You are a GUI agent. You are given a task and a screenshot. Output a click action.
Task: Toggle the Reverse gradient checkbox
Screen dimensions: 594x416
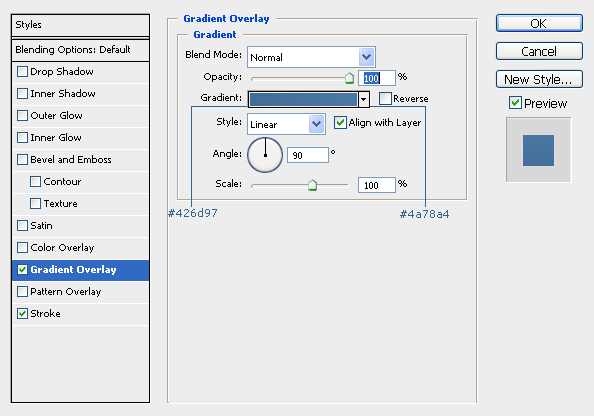pos(385,99)
